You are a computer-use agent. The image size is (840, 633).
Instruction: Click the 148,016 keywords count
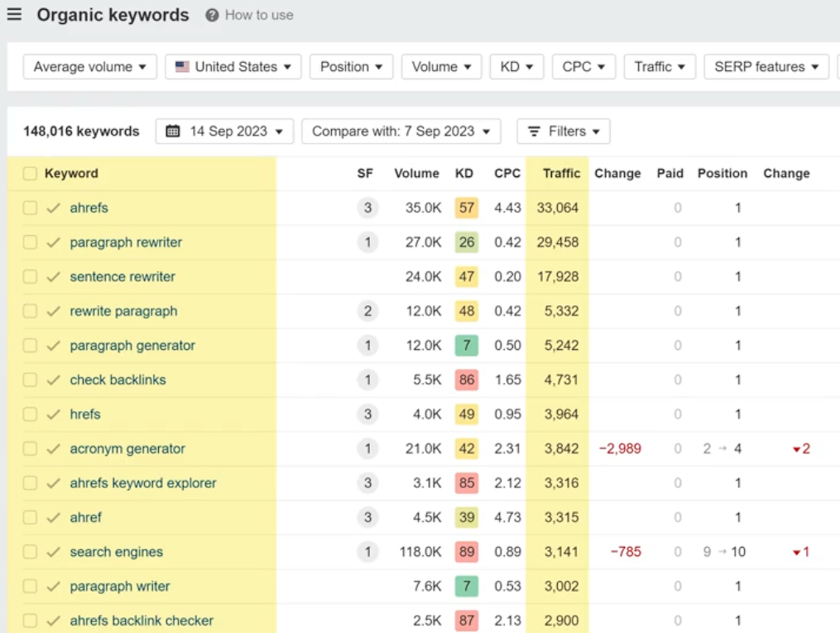pyautogui.click(x=81, y=132)
